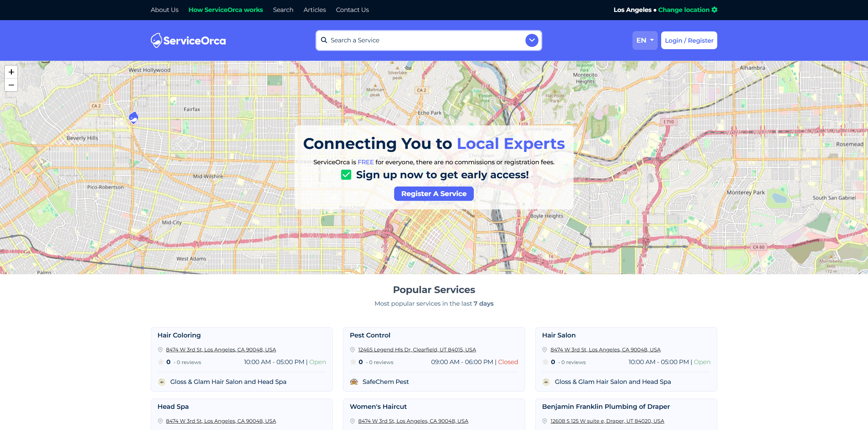868x430 pixels.
Task: Click the location pin icon on the Pest Control card
Action: click(x=352, y=349)
